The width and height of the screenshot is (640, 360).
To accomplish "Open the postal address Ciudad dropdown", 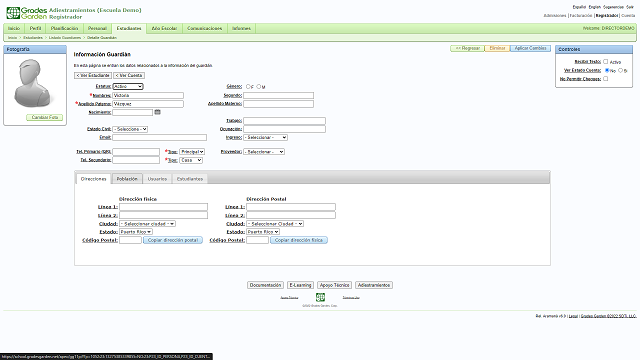I will point(275,224).
